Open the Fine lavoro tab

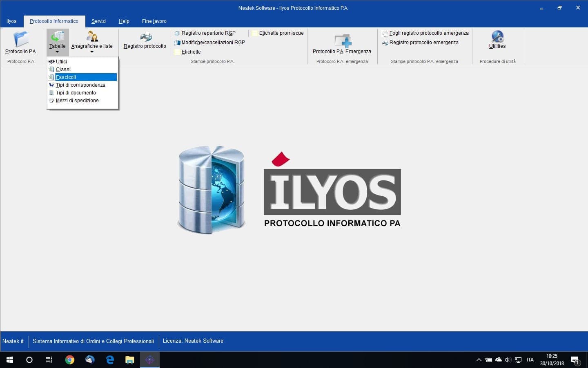(154, 21)
